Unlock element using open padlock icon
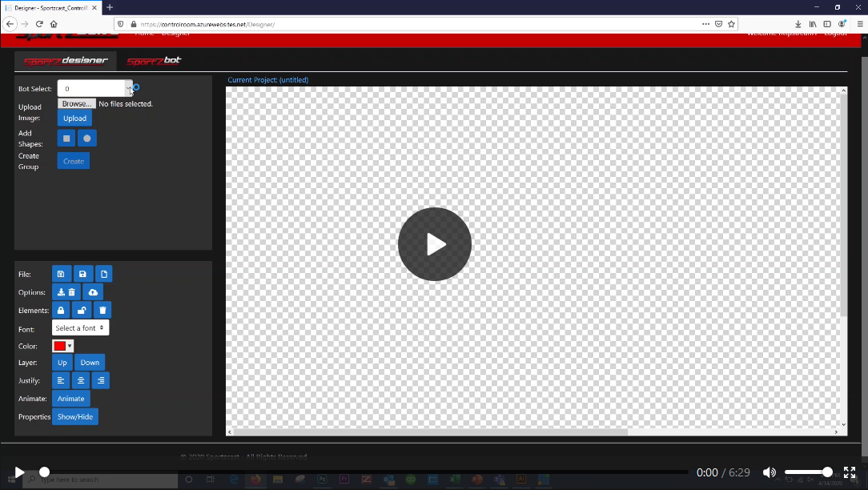This screenshot has width=868, height=490. click(x=82, y=311)
